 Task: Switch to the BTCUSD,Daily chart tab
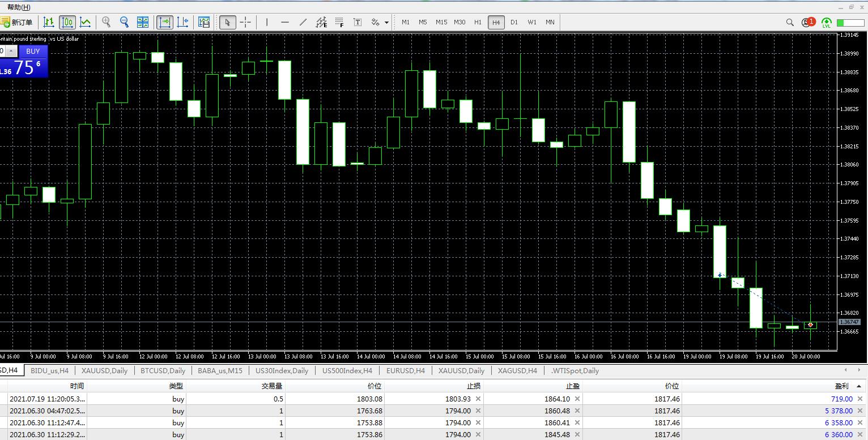pyautogui.click(x=163, y=371)
